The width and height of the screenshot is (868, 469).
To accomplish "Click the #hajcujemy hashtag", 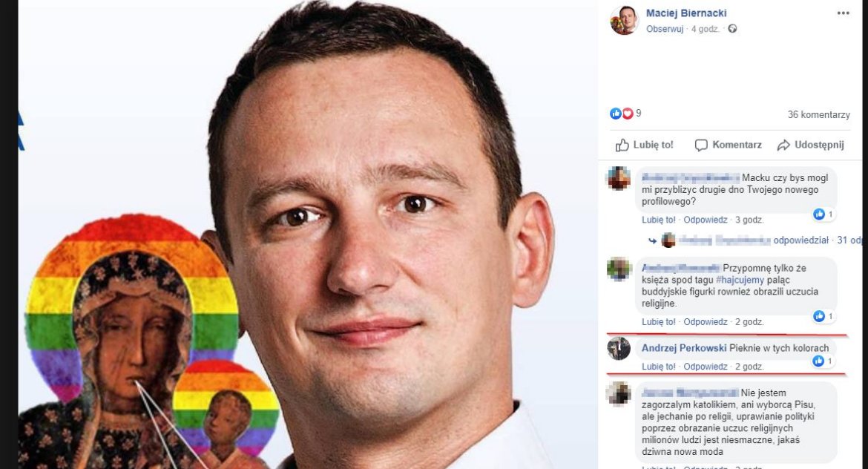I will [740, 280].
